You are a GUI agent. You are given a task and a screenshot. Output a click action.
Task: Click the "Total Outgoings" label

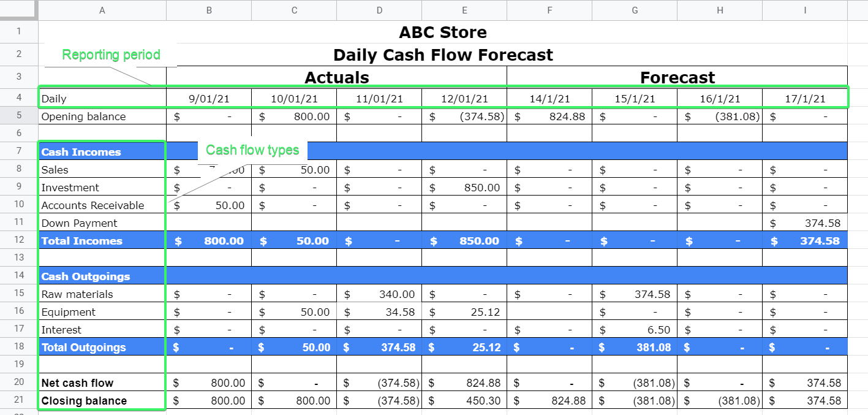[84, 348]
